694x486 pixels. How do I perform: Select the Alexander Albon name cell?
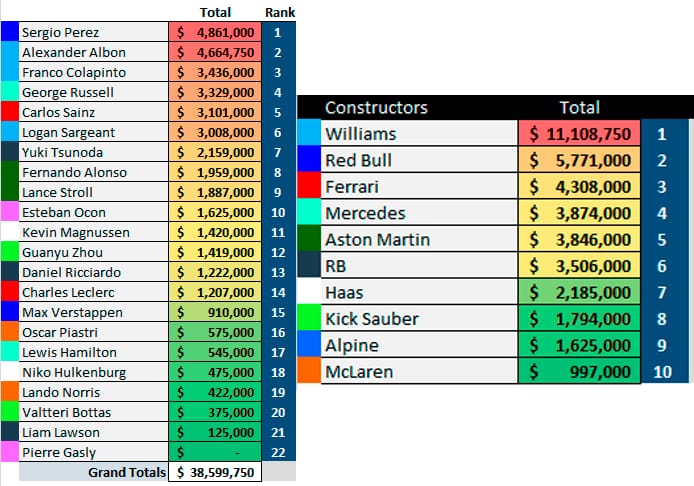point(94,52)
